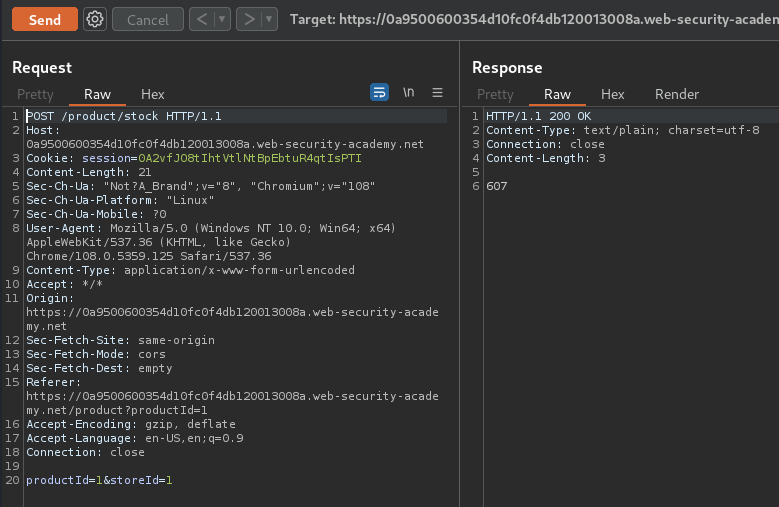Viewport: 779px width, 507px height.
Task: Click the Sec-Ch-Ua-Mobile: ?0 header
Action: [96, 214]
